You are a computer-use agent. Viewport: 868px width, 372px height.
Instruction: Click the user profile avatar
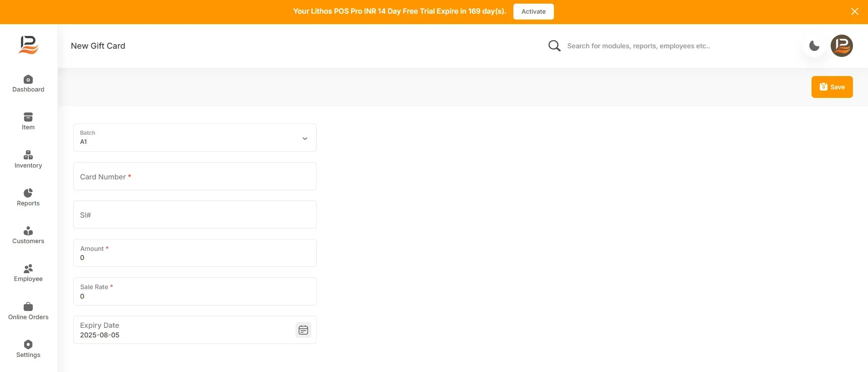point(842,46)
